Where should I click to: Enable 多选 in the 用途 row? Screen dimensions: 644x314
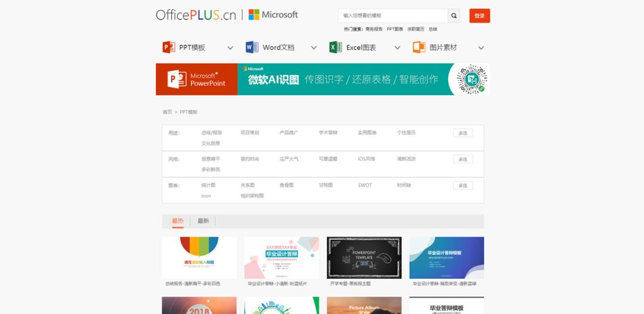463,133
